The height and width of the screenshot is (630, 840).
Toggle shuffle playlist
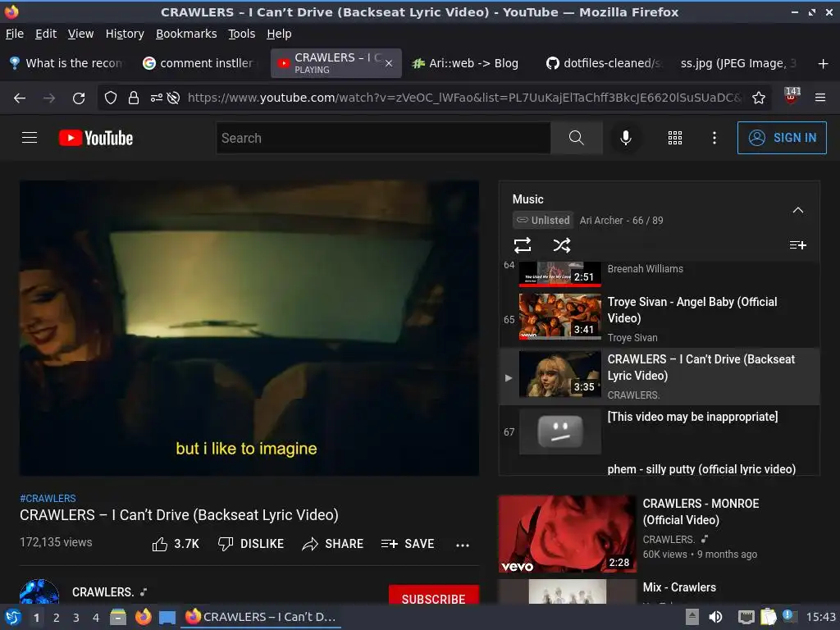[562, 245]
